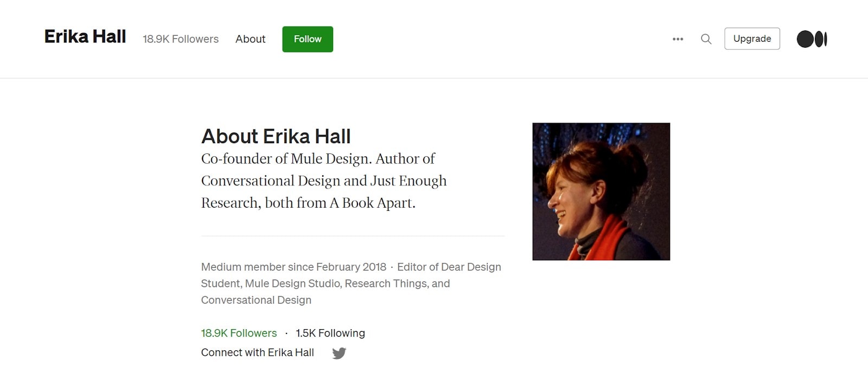Switch to the About tab
The image size is (868, 392).
[x=250, y=39]
